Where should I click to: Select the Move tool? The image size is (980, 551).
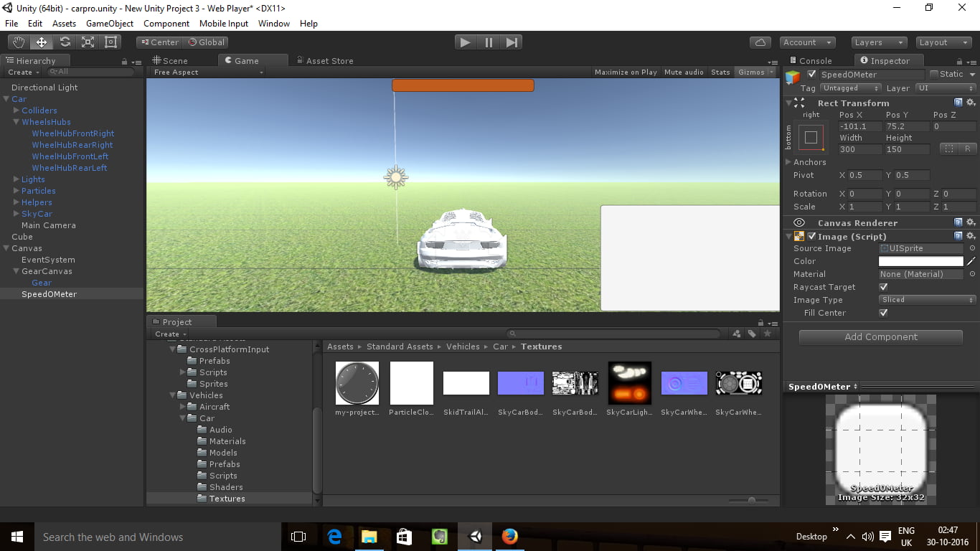tap(41, 42)
